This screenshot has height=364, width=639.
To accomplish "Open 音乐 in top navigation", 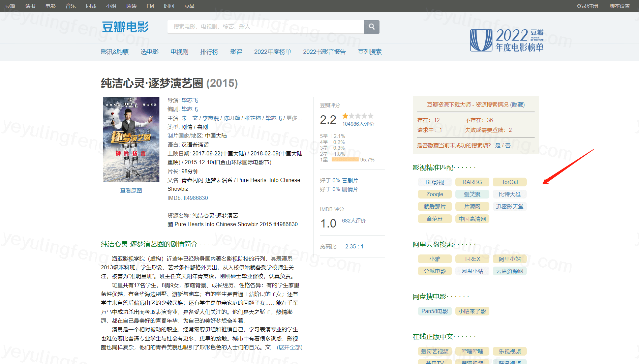I will [x=71, y=6].
